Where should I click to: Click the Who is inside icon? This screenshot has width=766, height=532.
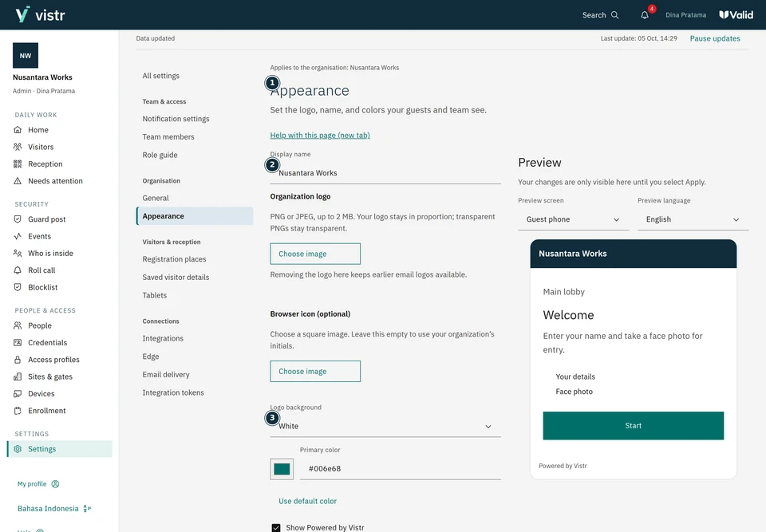click(x=18, y=253)
